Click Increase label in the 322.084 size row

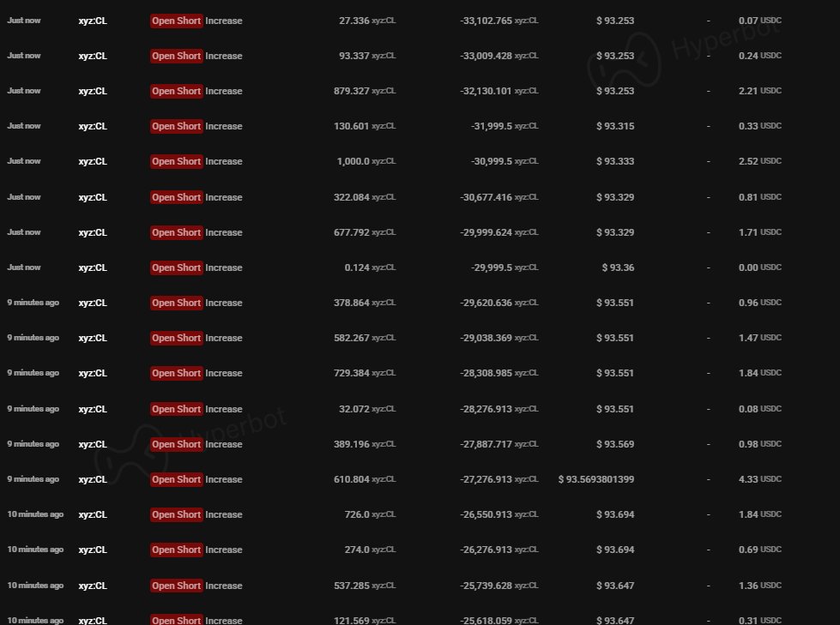click(x=224, y=197)
